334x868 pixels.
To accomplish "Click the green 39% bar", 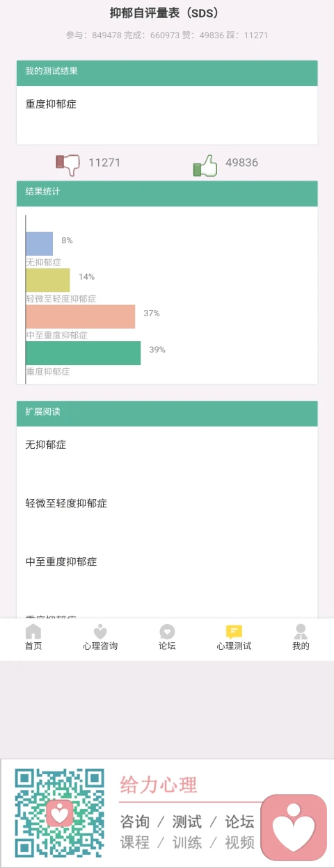I will 83,353.
